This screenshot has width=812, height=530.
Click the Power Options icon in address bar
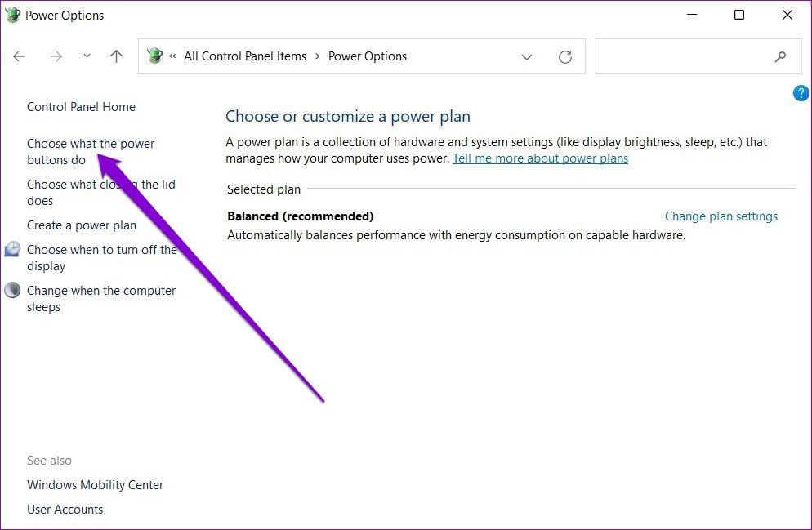coord(154,56)
